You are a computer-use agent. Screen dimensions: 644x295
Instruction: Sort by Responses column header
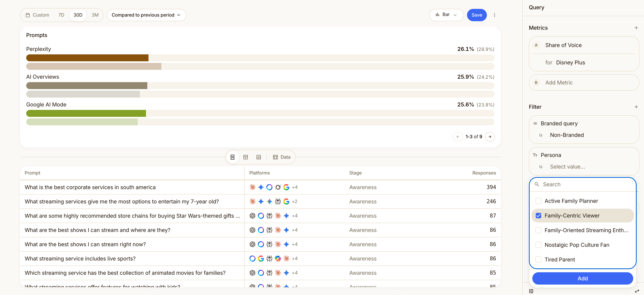(484, 173)
